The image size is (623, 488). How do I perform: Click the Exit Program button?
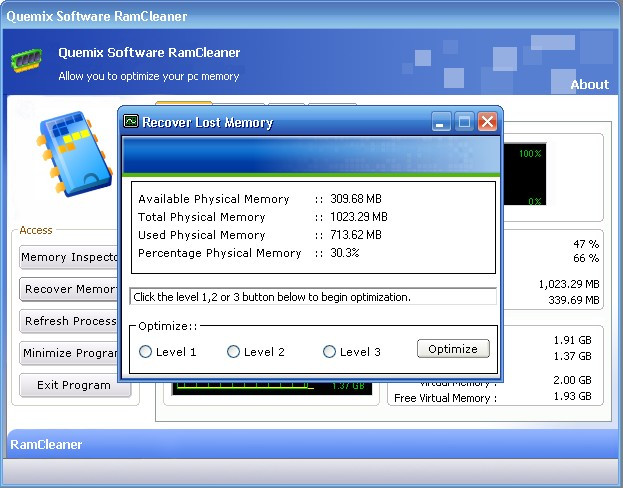point(75,385)
